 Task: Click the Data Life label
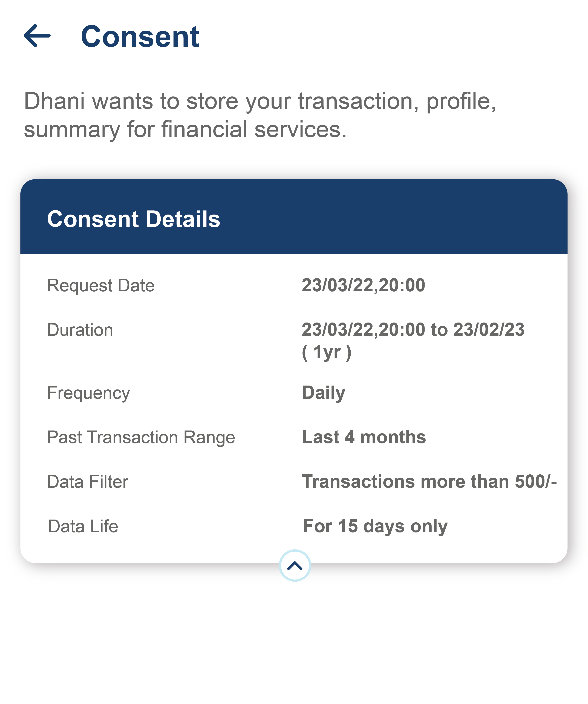pyautogui.click(x=83, y=526)
